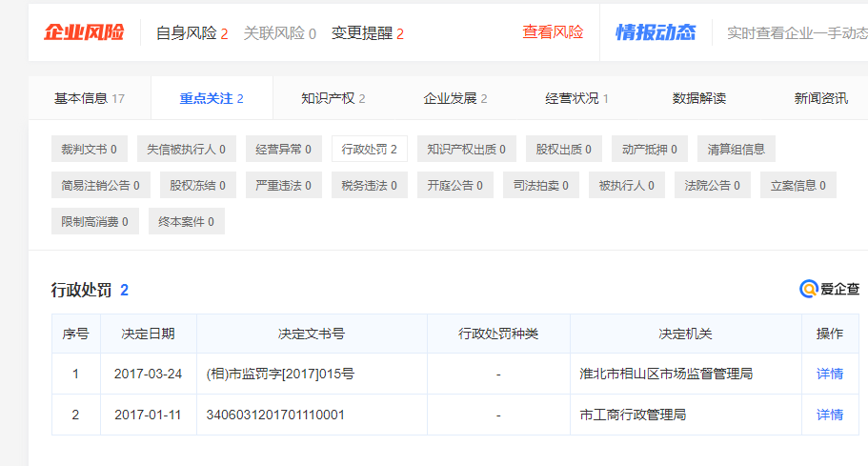Select the 终本案件 0 filter
The height and width of the screenshot is (466, 868).
[187, 221]
